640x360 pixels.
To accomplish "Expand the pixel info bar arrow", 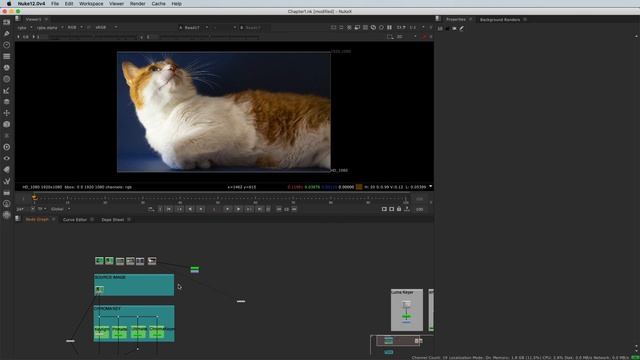I will 430,187.
